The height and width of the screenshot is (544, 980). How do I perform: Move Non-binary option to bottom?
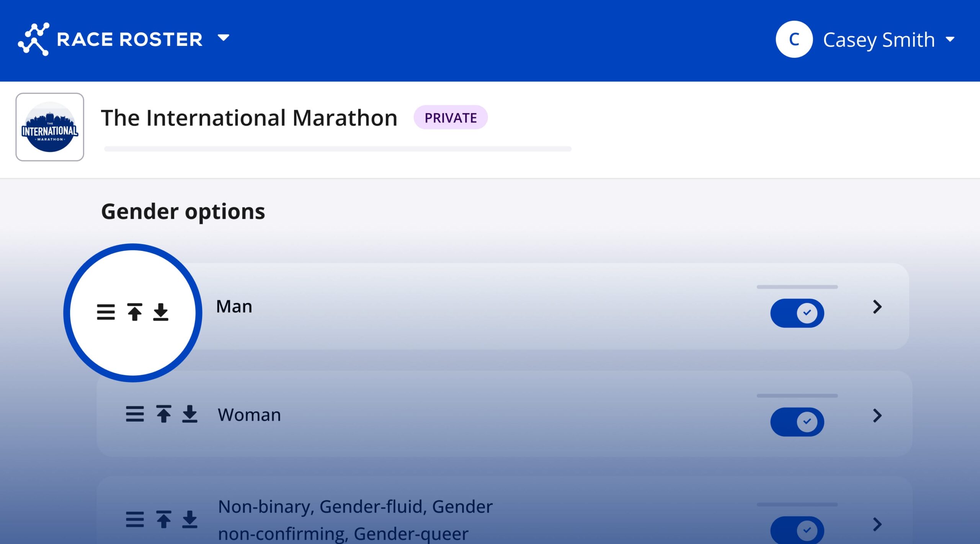[189, 520]
